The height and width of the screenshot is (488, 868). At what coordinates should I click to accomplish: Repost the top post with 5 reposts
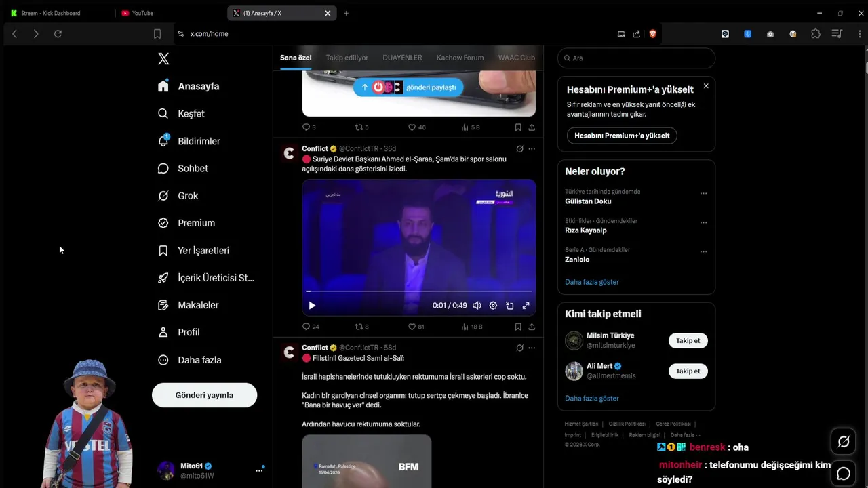coord(362,127)
